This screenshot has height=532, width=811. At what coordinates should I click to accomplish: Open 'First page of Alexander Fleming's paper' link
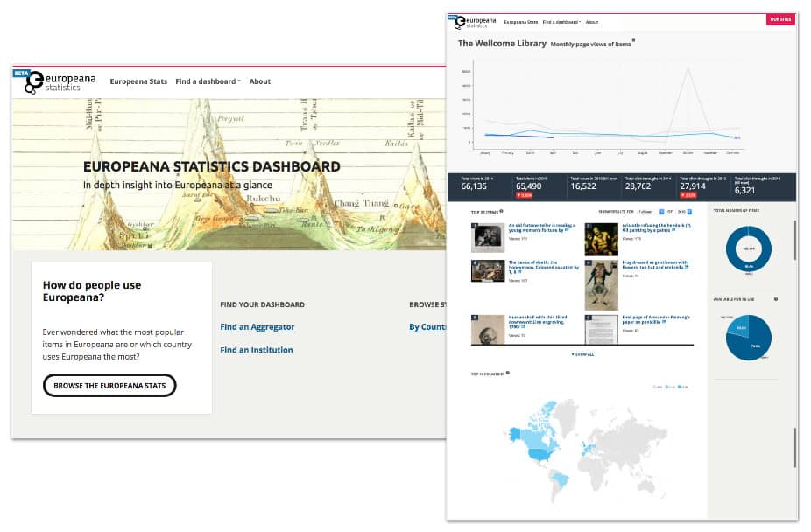(x=656, y=319)
